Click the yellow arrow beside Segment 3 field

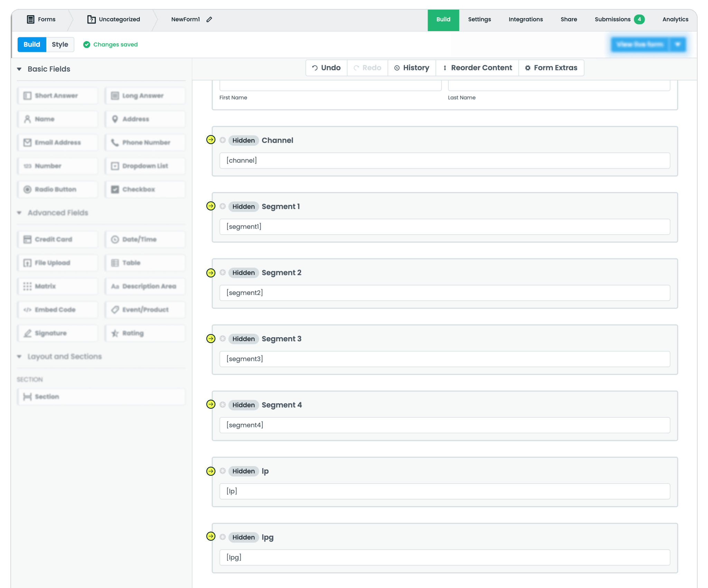[x=211, y=339]
